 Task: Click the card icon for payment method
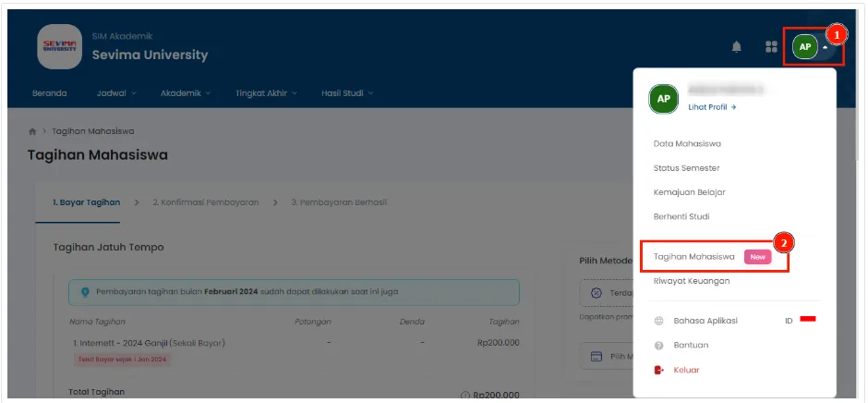pyautogui.click(x=596, y=357)
